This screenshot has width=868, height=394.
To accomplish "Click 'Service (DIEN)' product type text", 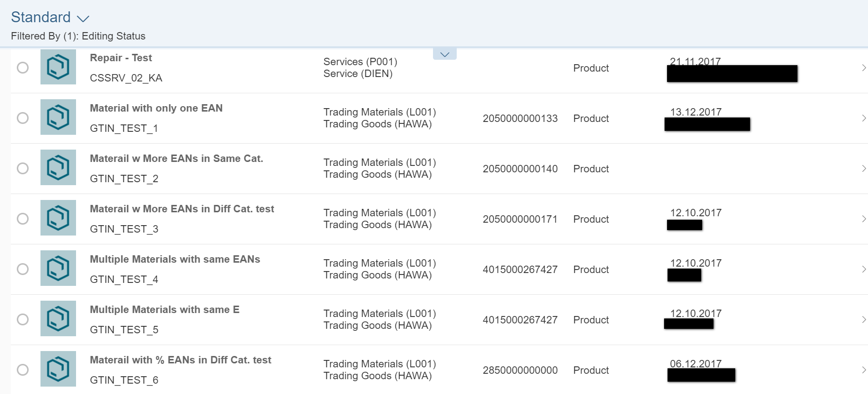I will (x=358, y=74).
